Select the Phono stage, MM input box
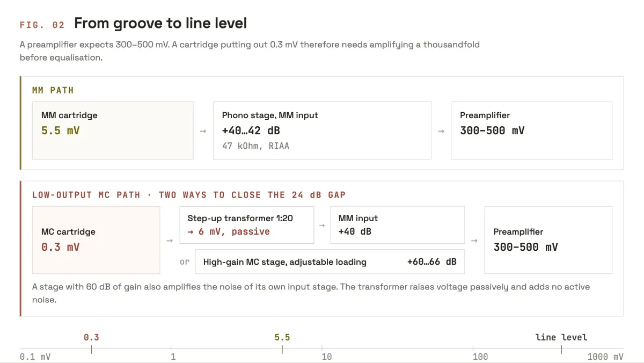Image resolution: width=644 pixels, height=363 pixels. (x=322, y=130)
